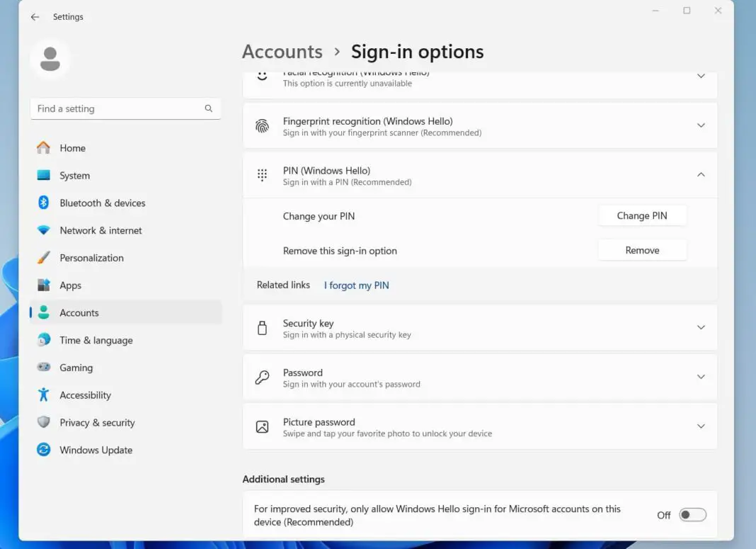Expand the Picture password section

point(701,426)
